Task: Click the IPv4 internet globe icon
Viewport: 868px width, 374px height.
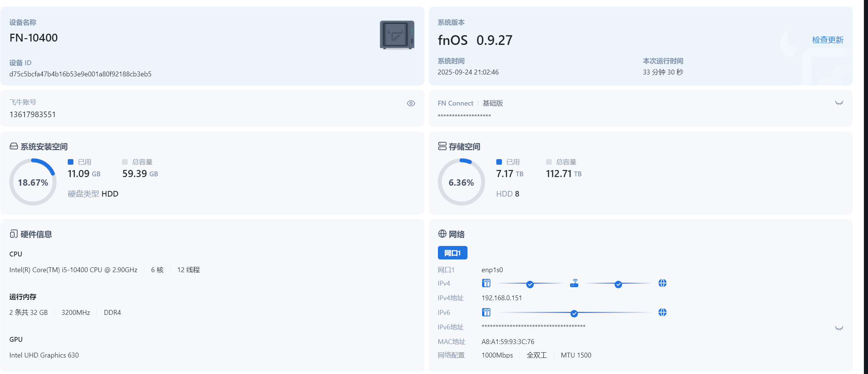Action: [x=662, y=283]
